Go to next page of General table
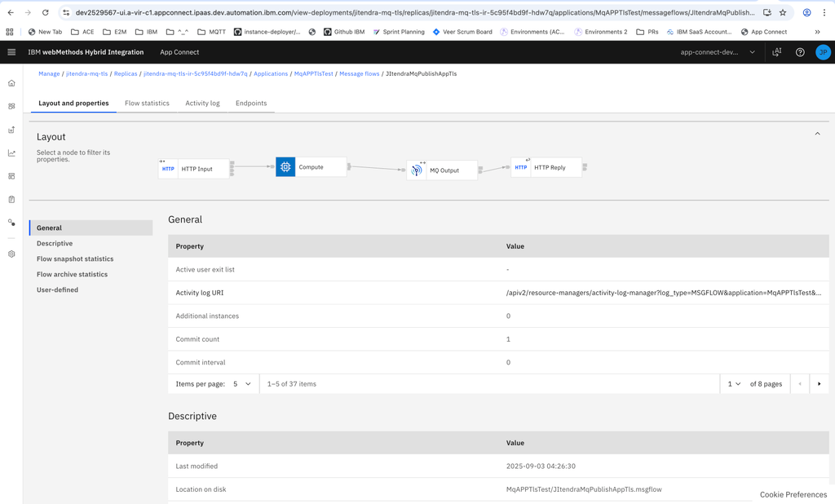Screen dimensions: 835x504 click(819, 384)
